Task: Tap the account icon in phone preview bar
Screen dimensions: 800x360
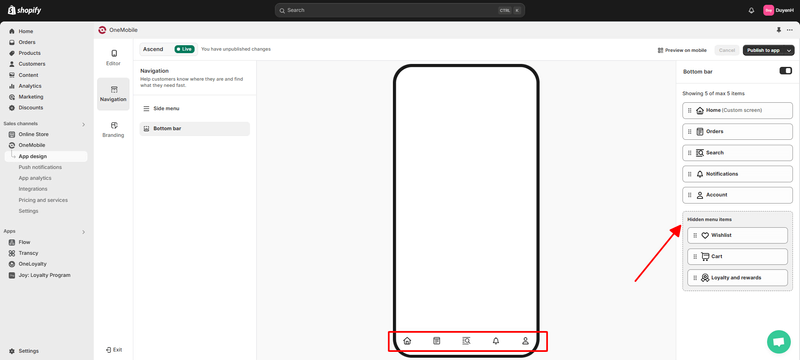Action: coord(525,341)
